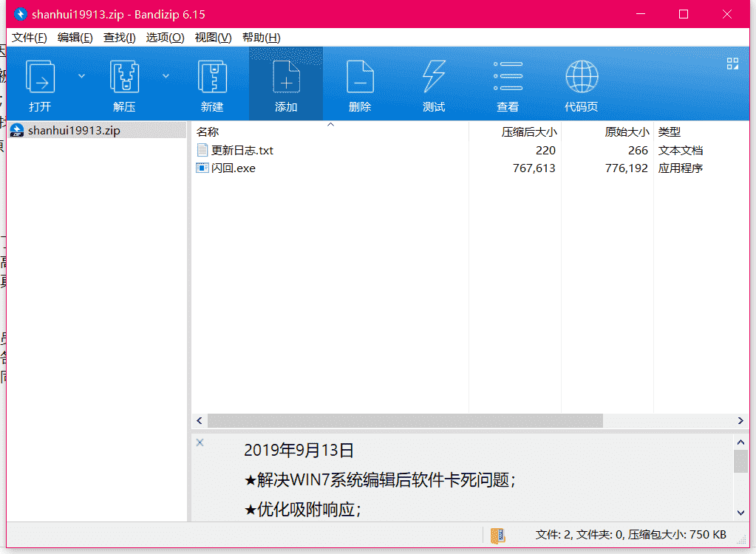This screenshot has height=554, width=756.
Task: Click the horizontal scrollbar left arrow
Action: pos(200,420)
